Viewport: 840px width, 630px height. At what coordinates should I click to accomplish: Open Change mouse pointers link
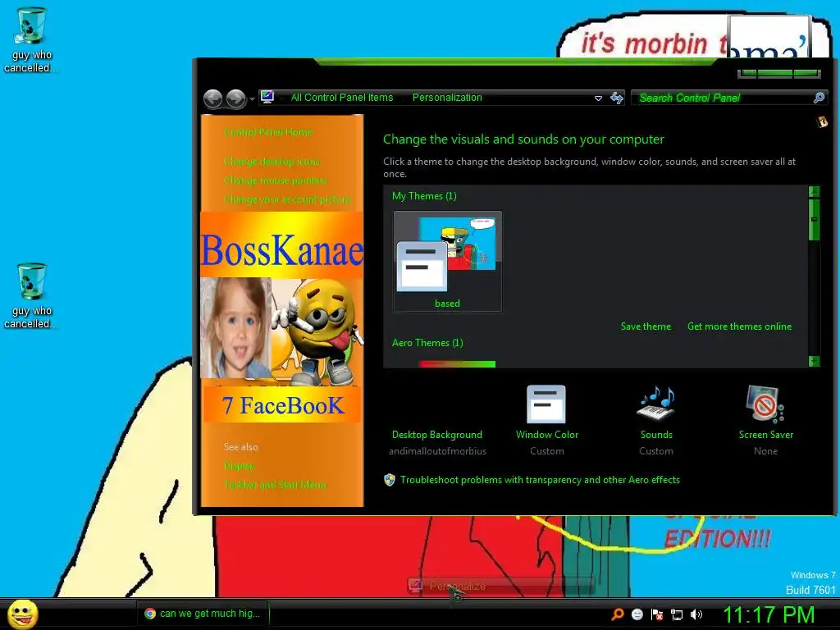(x=276, y=180)
